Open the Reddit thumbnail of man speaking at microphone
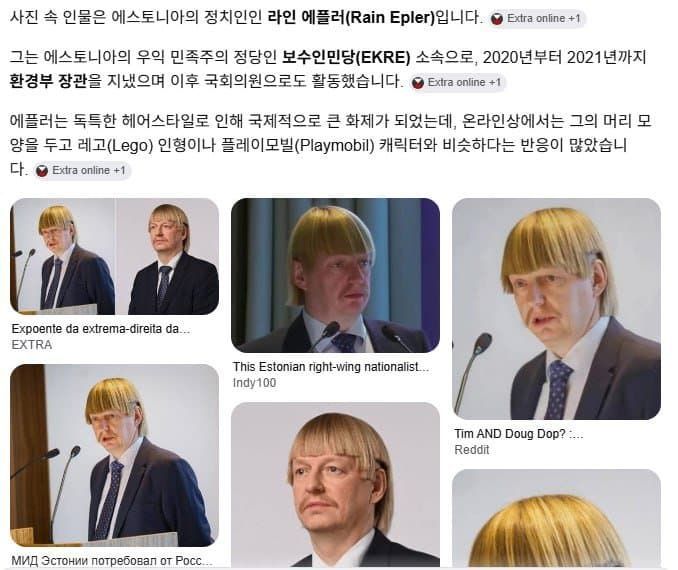 pos(556,309)
